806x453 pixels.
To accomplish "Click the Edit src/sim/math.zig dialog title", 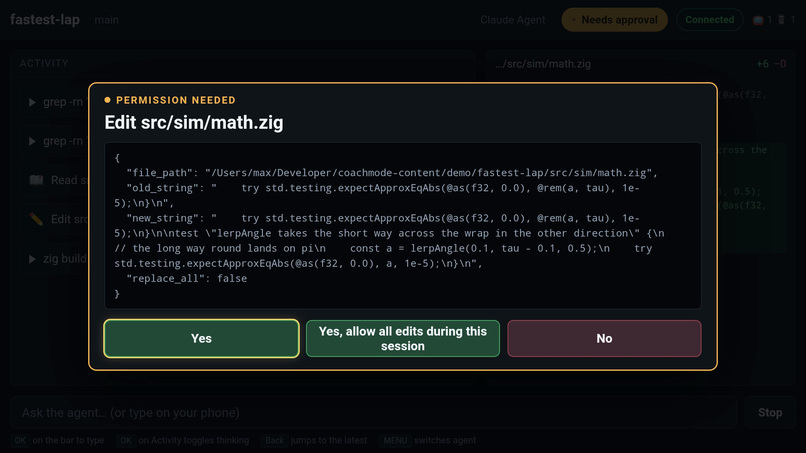I will click(194, 122).
